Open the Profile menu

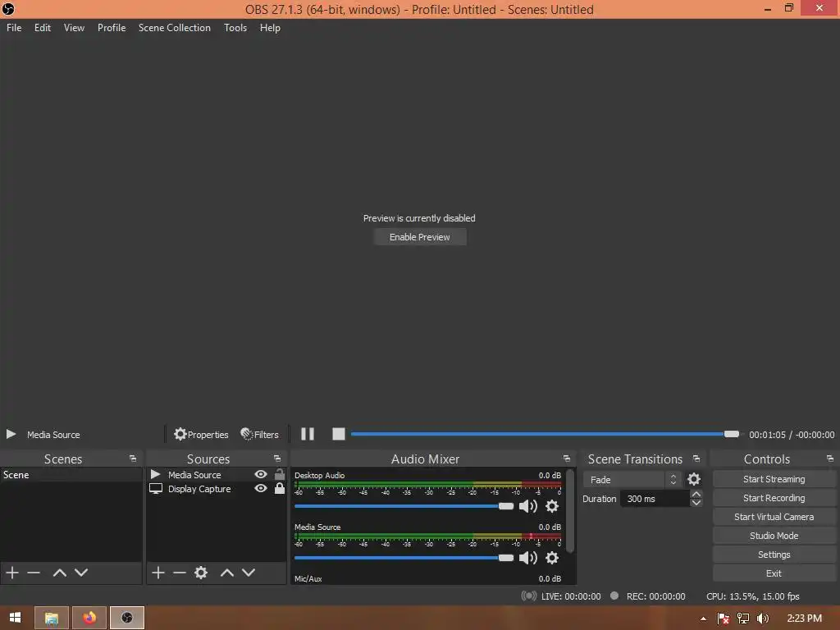(112, 28)
